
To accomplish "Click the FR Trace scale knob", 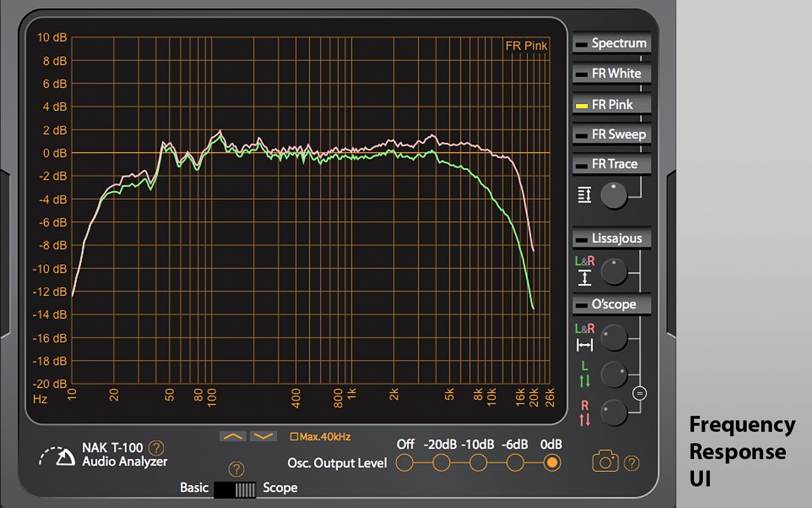I will coord(613,196).
